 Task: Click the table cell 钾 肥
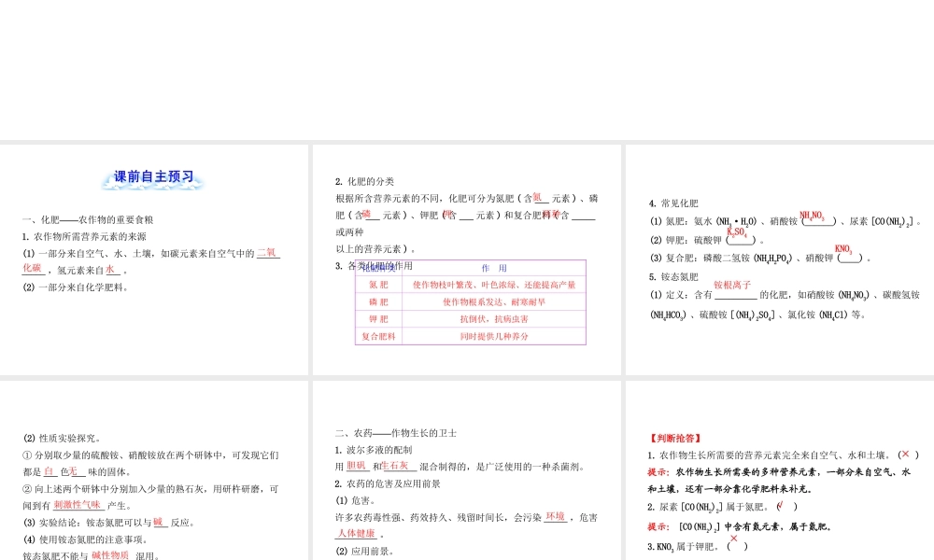(379, 319)
